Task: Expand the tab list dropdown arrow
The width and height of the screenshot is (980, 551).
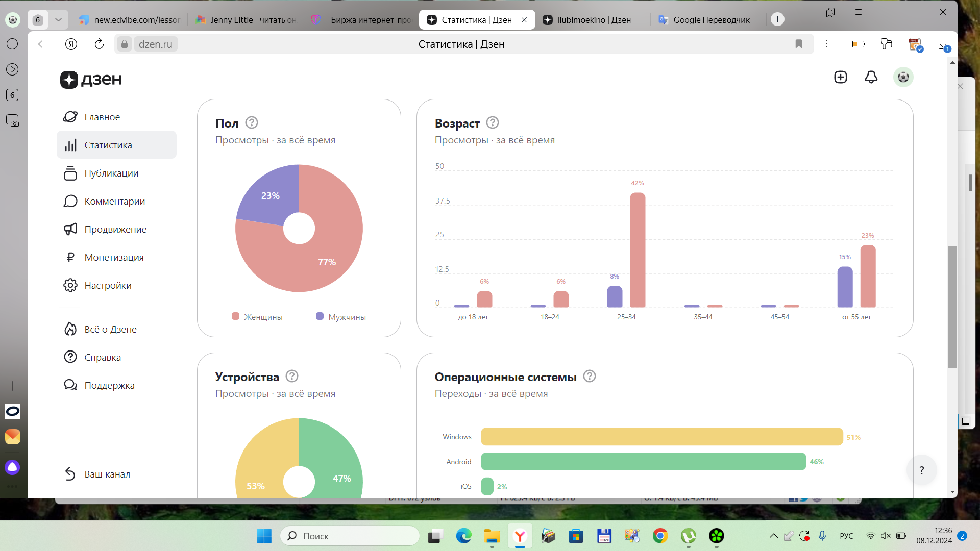Action: pyautogui.click(x=58, y=20)
